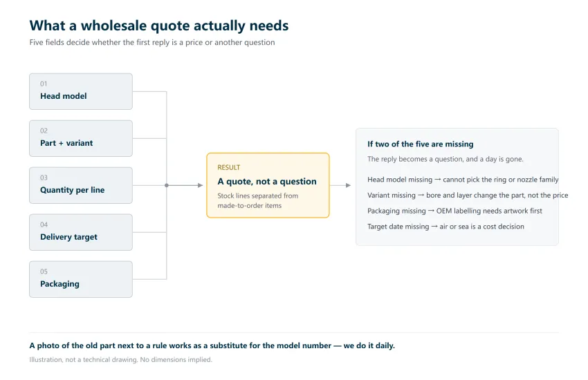Click the yellow RESULT box

point(268,185)
